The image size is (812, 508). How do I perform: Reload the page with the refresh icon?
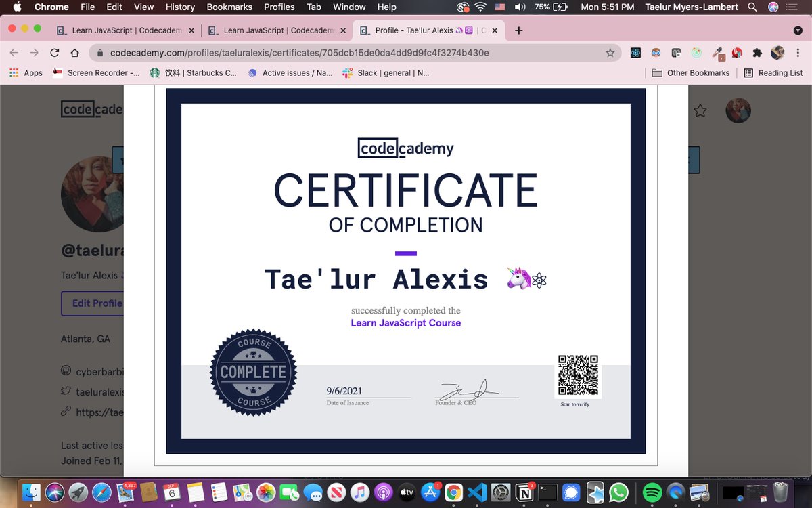(54, 51)
